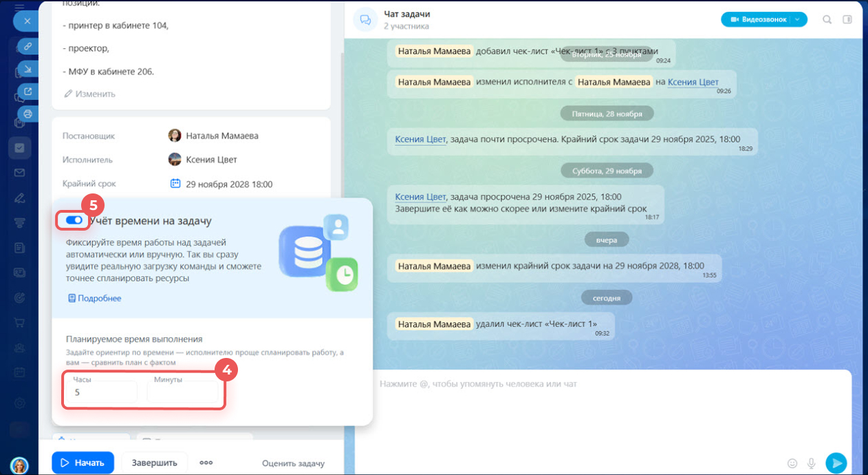Click the chat search magnifier icon
The width and height of the screenshot is (868, 475).
(x=827, y=20)
